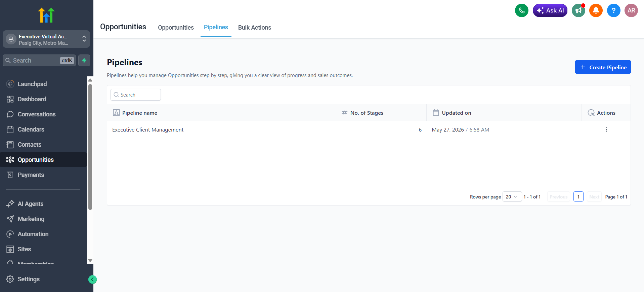Switch to the Pipelines tab

pyautogui.click(x=216, y=27)
